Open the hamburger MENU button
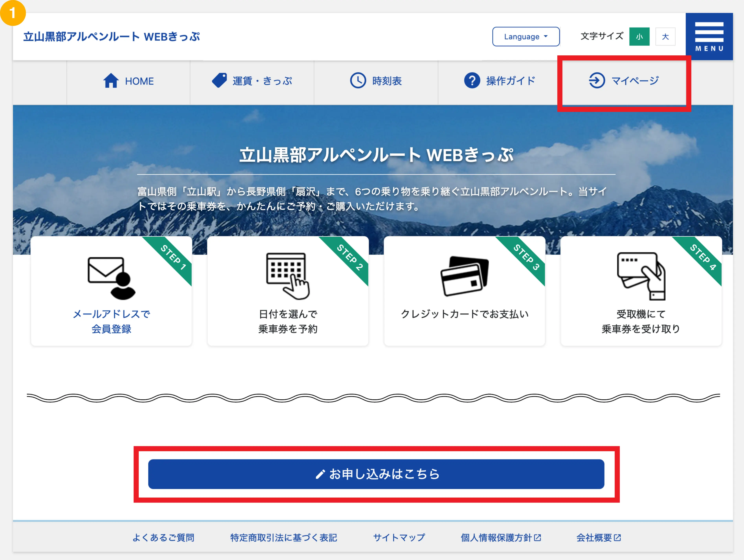This screenshot has height=560, width=744. click(x=709, y=37)
